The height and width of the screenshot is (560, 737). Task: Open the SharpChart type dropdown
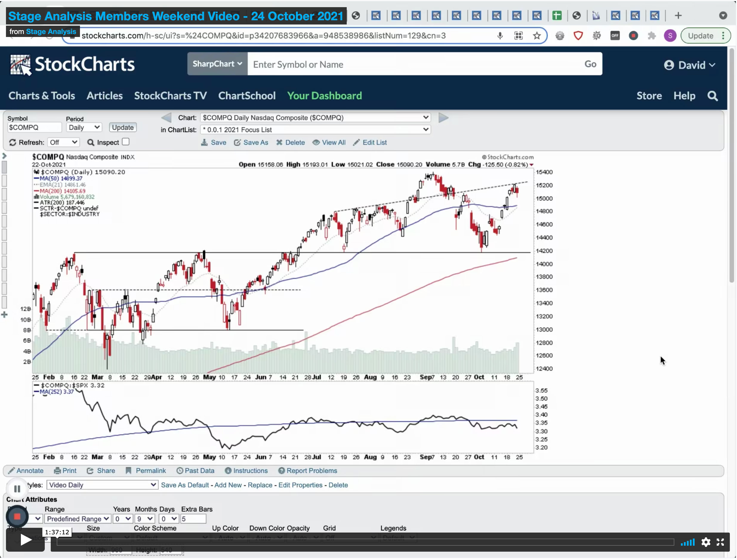[x=217, y=64]
